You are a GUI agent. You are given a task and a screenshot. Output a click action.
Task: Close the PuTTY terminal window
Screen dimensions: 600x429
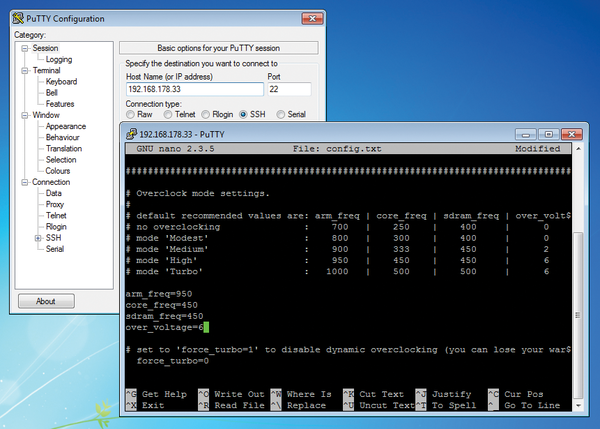(571, 134)
